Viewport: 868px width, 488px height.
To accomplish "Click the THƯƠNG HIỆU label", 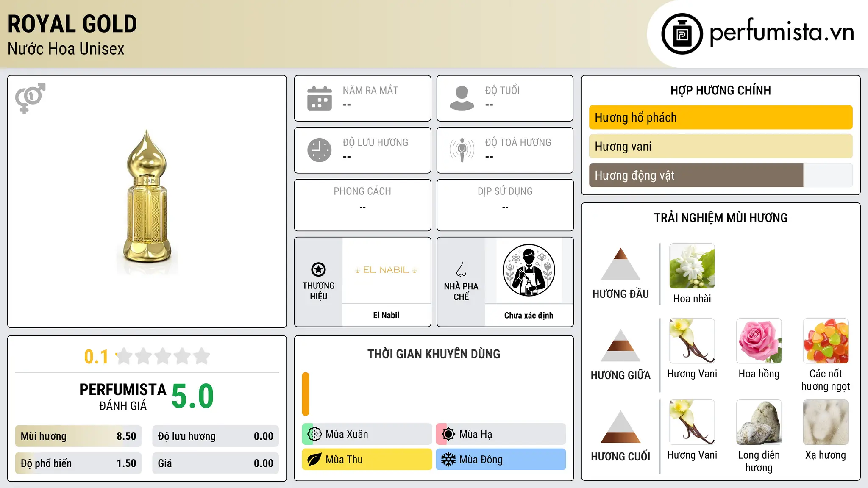I will click(x=318, y=291).
